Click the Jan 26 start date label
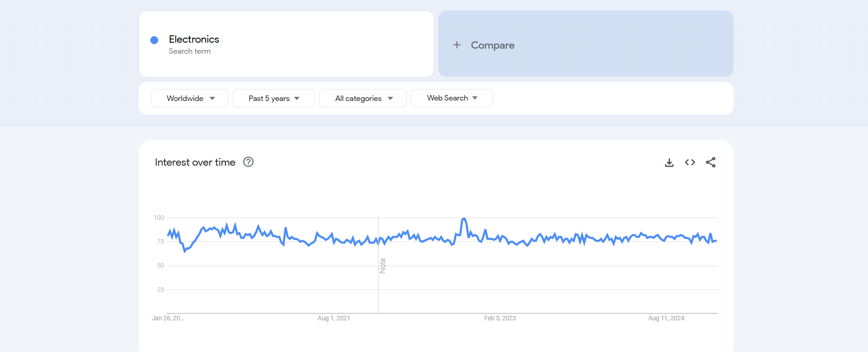Viewport: 868px width, 352px height. [x=168, y=318]
